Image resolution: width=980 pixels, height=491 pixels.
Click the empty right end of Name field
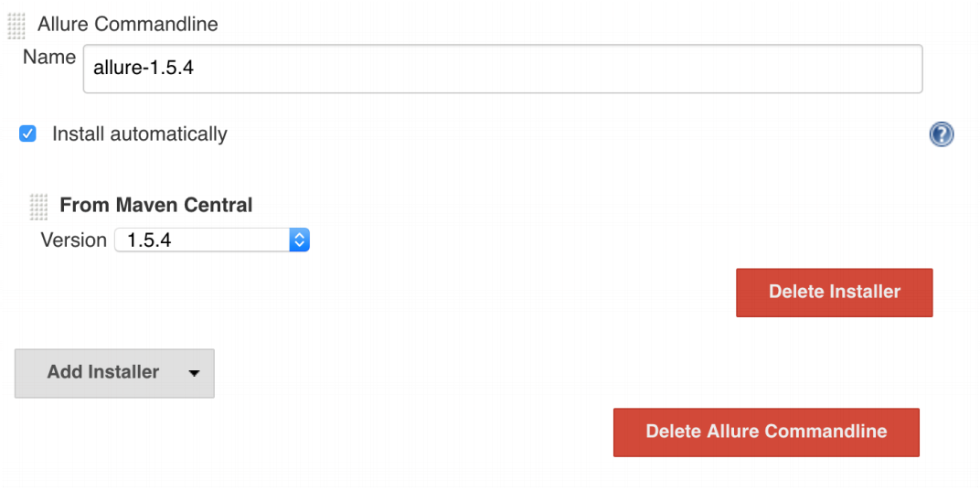click(731, 69)
